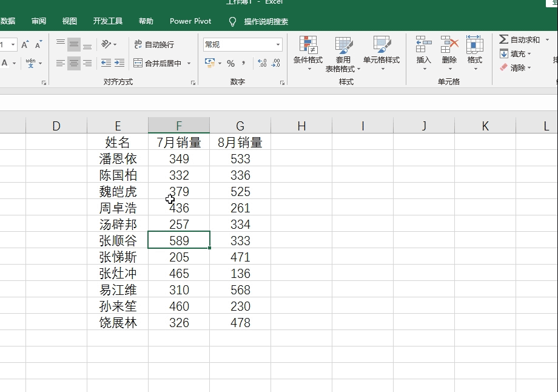Decrease font size with the small A icon
Image resolution: width=558 pixels, height=392 pixels.
coord(38,44)
